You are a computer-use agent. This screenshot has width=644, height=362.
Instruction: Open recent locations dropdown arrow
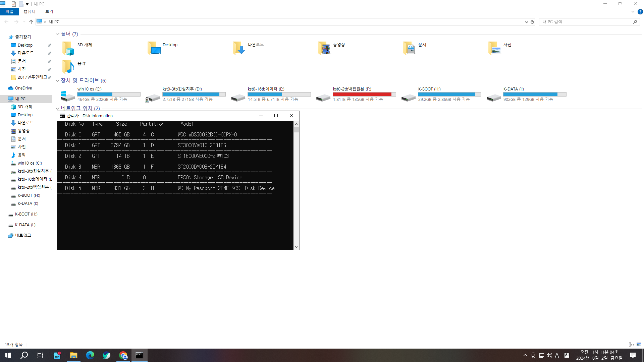(x=24, y=22)
